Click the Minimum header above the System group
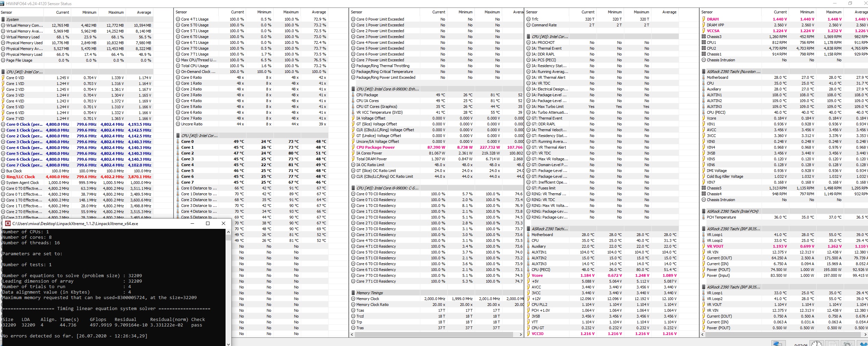The height and width of the screenshot is (346, 868). click(89, 12)
